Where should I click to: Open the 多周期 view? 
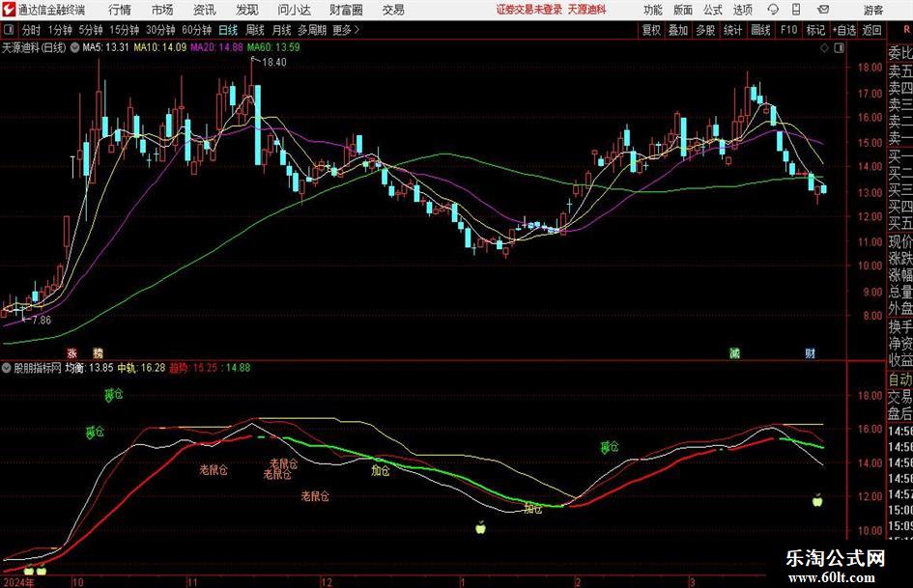tap(312, 30)
